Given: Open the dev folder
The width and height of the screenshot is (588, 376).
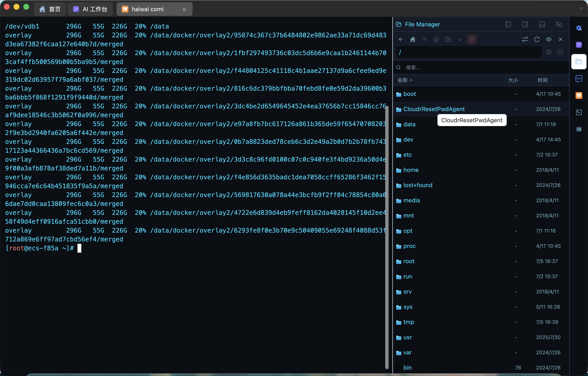Looking at the screenshot, I should pos(481,140).
